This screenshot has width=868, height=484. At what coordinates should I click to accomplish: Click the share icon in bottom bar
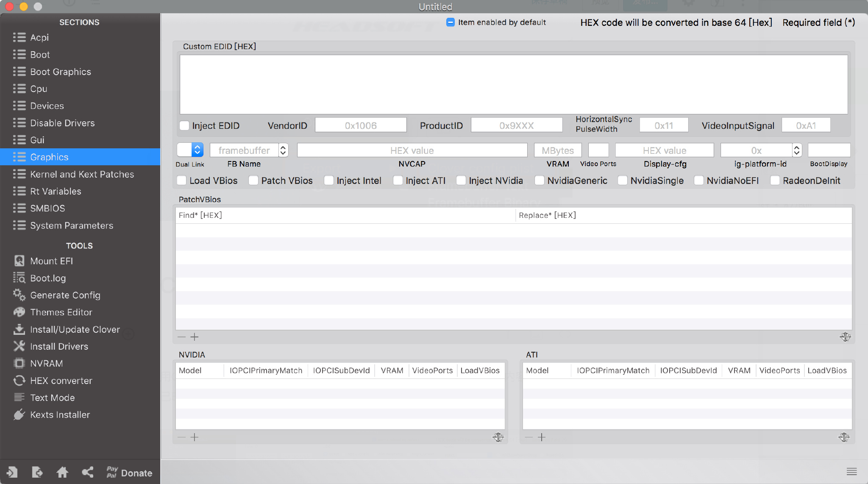(87, 472)
